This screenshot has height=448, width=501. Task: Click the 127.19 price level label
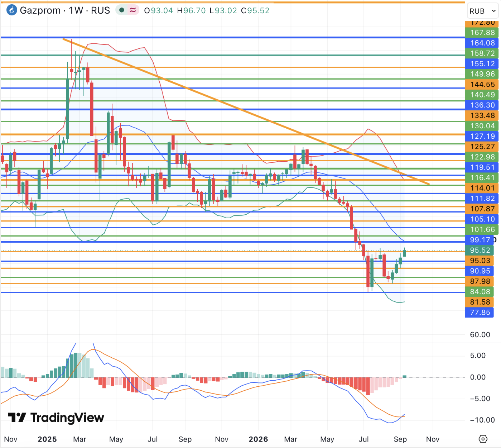482,137
